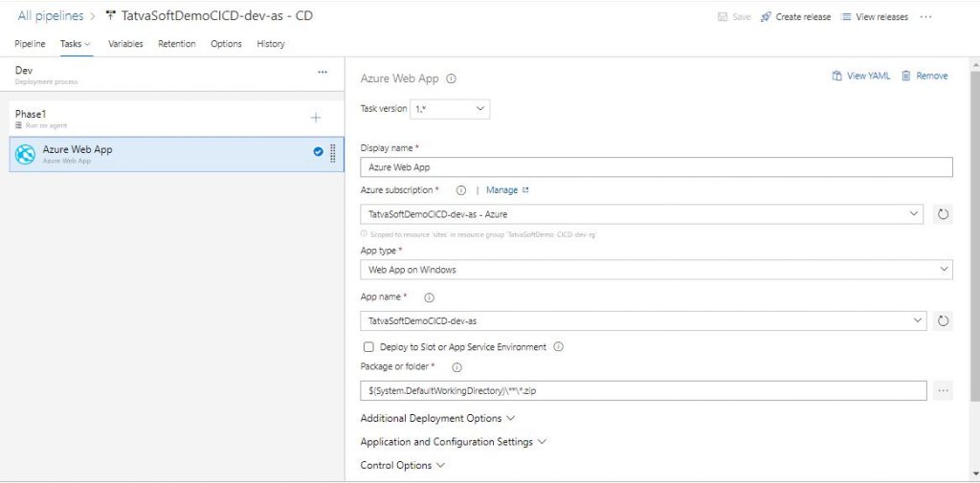Click the blue checkmark on the Azure Web App task
Viewport: 980px width, 483px height.
coord(318,151)
